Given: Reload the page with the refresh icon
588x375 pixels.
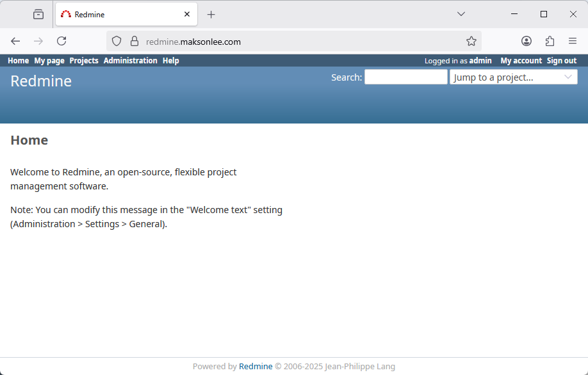Looking at the screenshot, I should [61, 41].
